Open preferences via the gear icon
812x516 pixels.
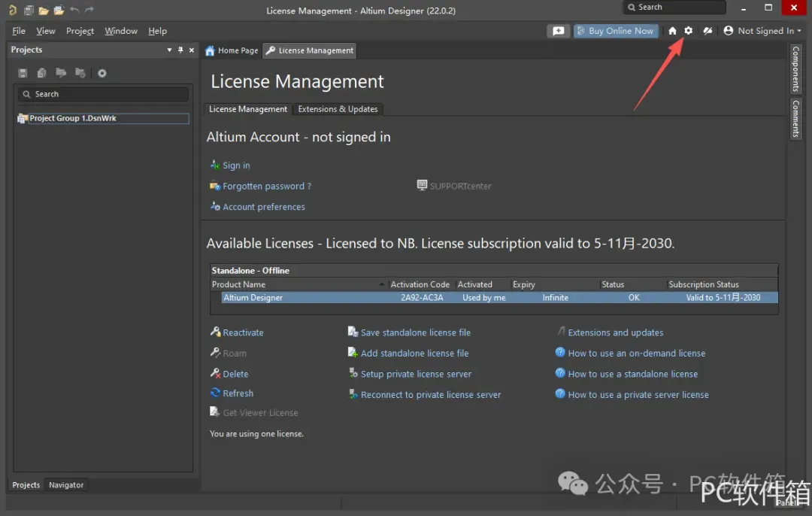pyautogui.click(x=688, y=31)
